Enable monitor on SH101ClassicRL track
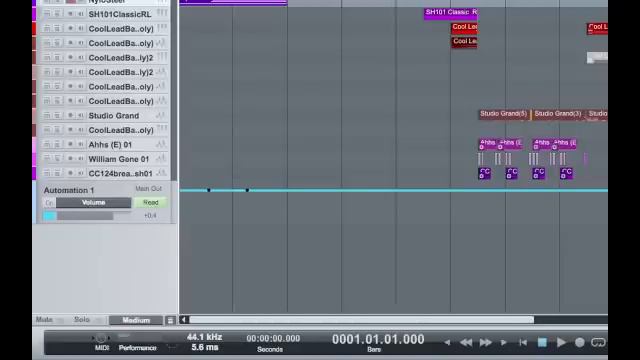 pyautogui.click(x=80, y=14)
